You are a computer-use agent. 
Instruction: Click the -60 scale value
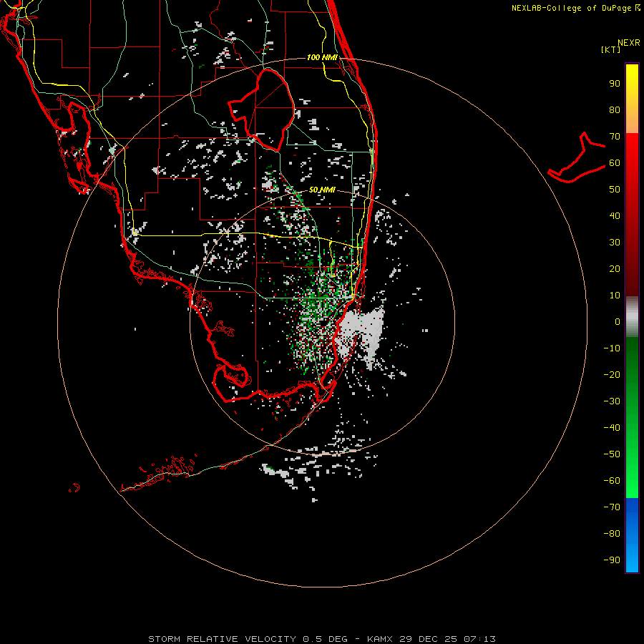click(612, 481)
